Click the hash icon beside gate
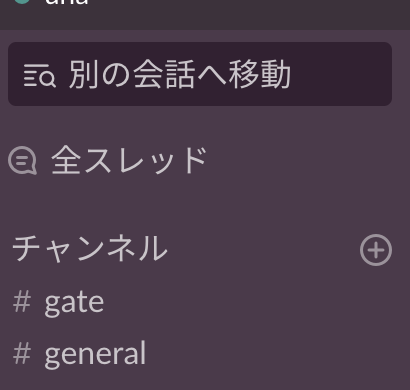This screenshot has height=390, width=410. click(x=22, y=302)
